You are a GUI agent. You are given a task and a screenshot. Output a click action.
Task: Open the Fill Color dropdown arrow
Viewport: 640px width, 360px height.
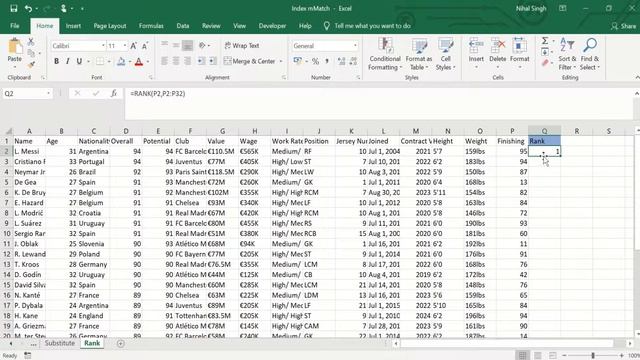[130, 62]
